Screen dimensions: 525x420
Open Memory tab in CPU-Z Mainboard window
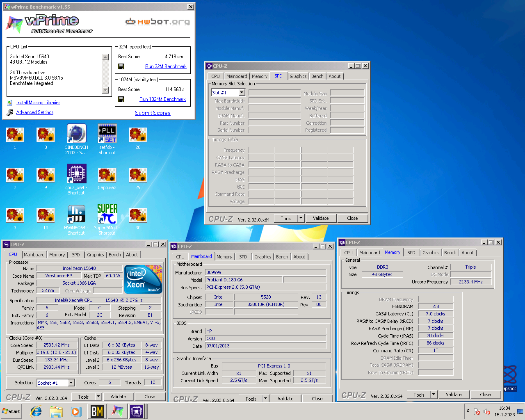point(224,257)
